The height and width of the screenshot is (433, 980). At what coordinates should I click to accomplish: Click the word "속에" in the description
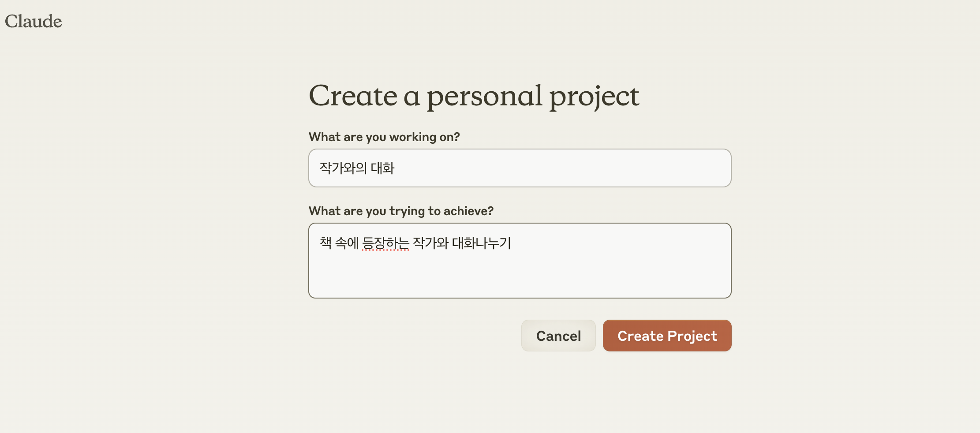(x=347, y=243)
